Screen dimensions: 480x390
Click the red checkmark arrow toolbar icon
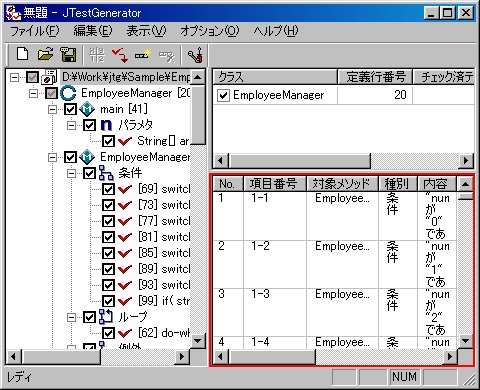tap(120, 55)
